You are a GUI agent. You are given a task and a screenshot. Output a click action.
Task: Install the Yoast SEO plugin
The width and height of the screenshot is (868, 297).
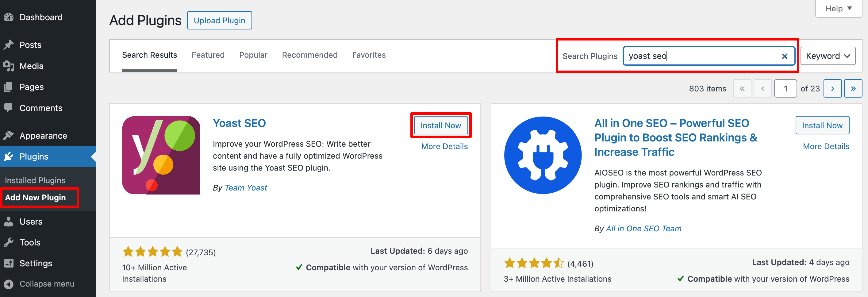440,125
